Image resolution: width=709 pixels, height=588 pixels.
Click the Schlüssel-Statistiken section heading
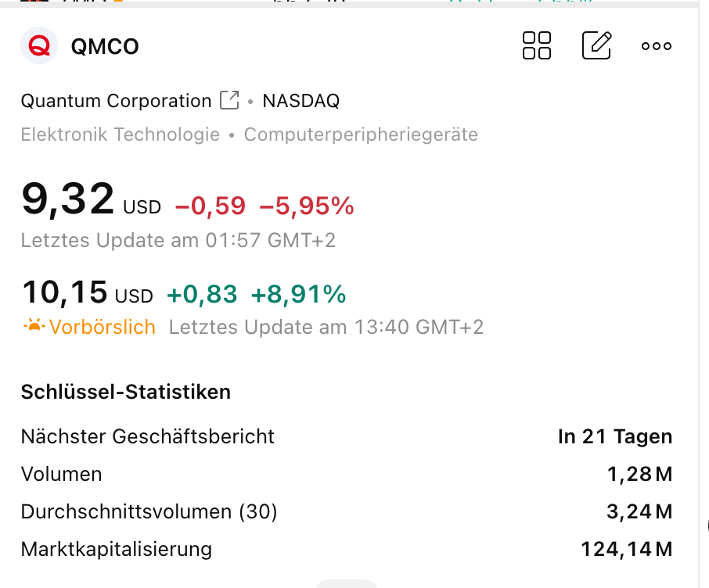click(125, 392)
